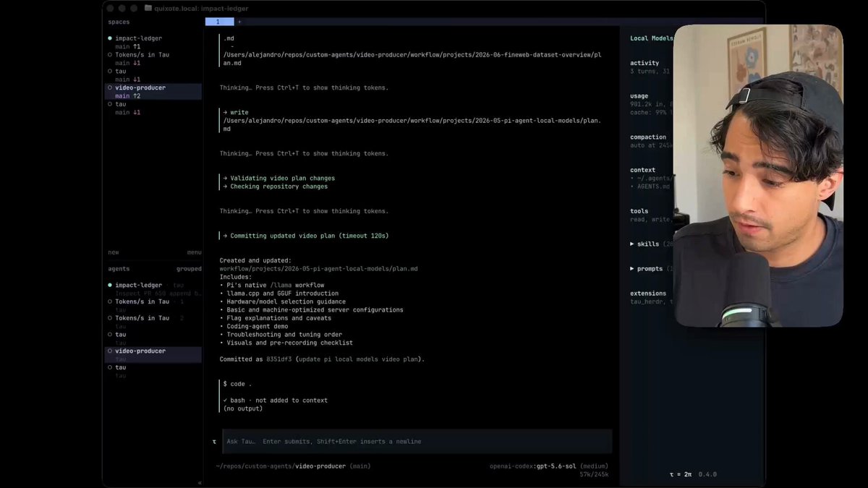Click the '57k/245k' context usage text
868x488 pixels.
594,474
